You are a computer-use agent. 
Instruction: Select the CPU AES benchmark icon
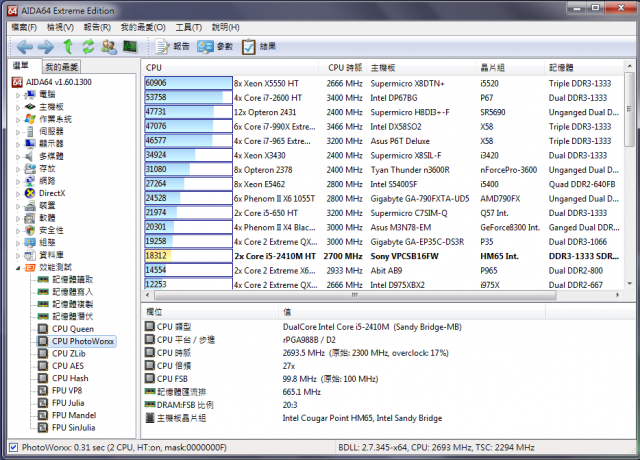click(x=42, y=366)
